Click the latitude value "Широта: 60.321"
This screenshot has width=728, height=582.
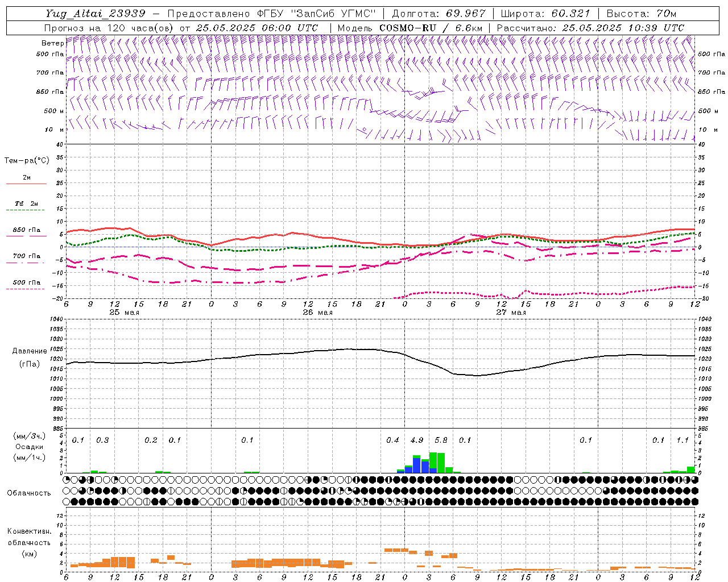click(545, 14)
